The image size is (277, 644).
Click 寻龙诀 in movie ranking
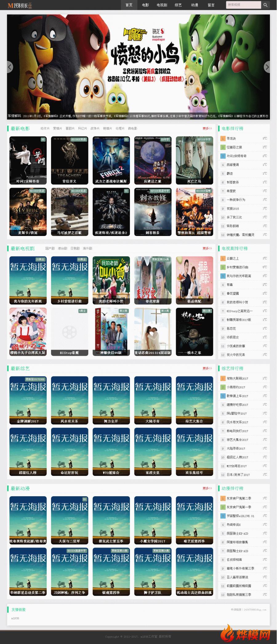click(x=231, y=139)
